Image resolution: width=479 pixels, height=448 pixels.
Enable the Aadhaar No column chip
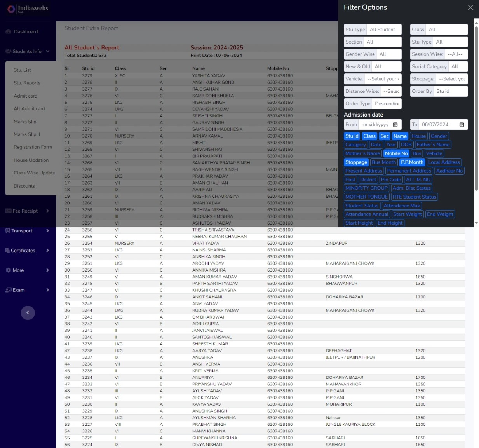449,171
